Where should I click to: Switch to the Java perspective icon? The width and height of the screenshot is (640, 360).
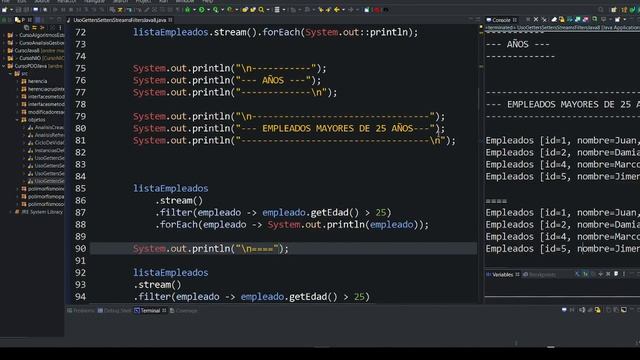click(x=624, y=10)
